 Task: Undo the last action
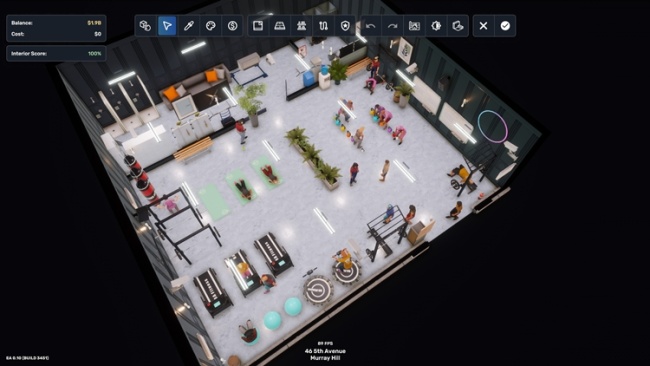(x=371, y=26)
